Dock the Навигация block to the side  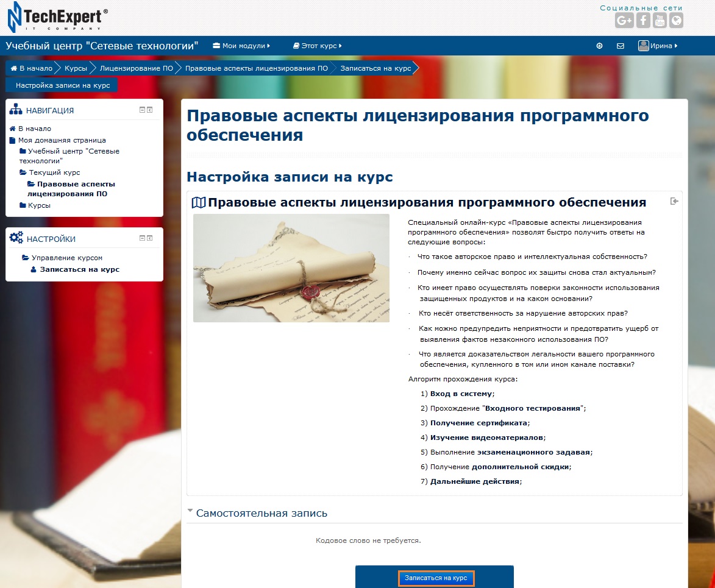click(149, 110)
